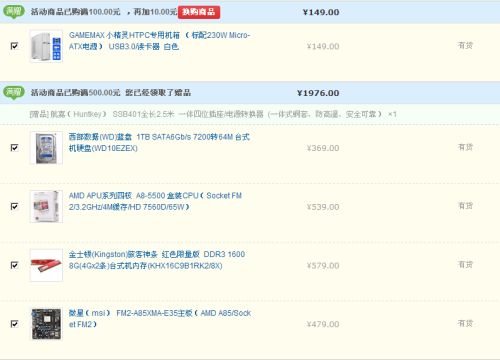This screenshot has height=360, width=500.
Task: Click the 活动商品已购满100.00元 promotion text
Action: [x=75, y=12]
